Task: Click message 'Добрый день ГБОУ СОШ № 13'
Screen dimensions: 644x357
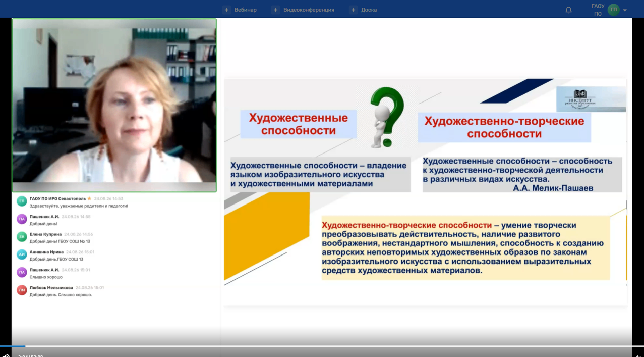Action: 60,241
